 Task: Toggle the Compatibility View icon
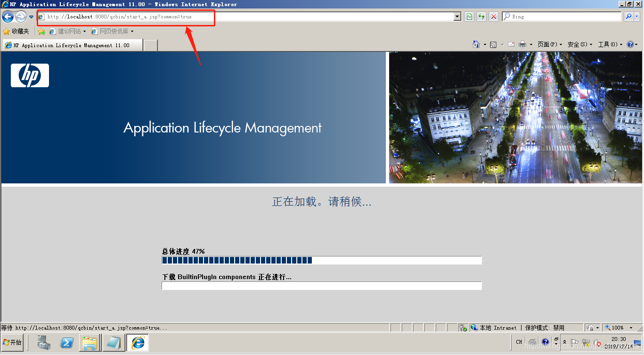469,17
